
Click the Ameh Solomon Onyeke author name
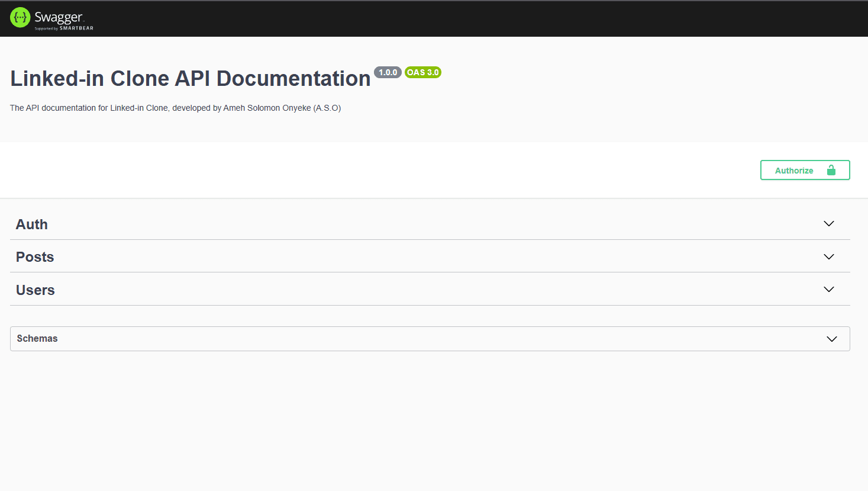[266, 108]
